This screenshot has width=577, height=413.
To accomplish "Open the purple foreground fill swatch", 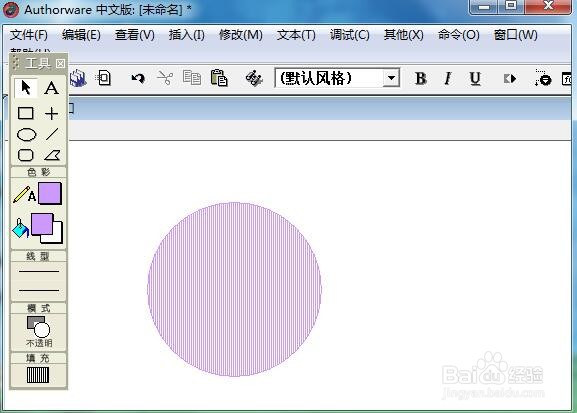I will pyautogui.click(x=42, y=224).
